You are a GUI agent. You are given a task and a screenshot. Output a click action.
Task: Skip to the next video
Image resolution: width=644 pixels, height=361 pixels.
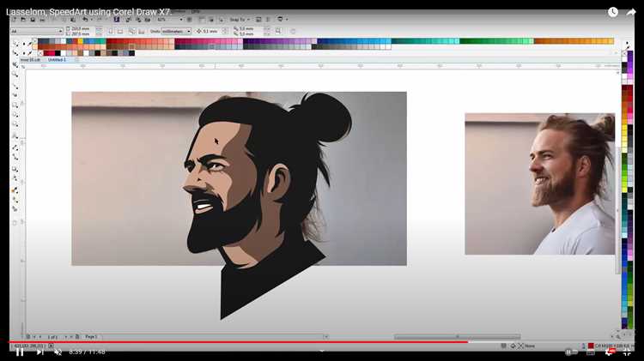coord(39,352)
